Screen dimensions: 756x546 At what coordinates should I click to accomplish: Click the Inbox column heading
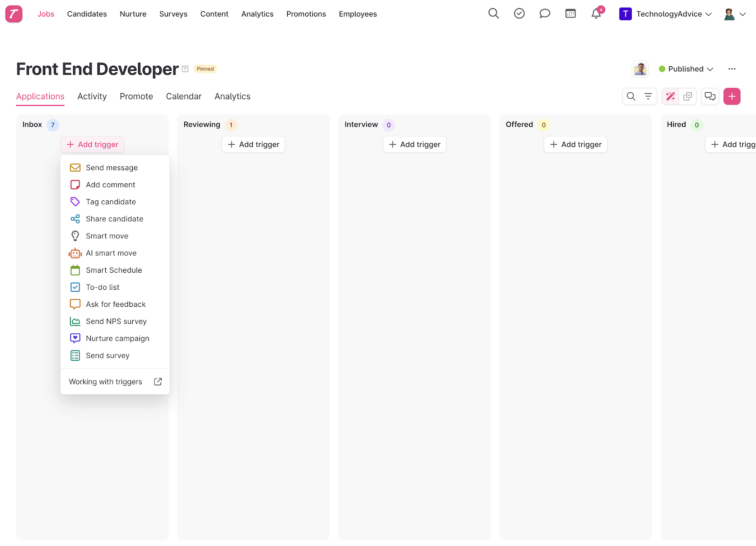32,124
